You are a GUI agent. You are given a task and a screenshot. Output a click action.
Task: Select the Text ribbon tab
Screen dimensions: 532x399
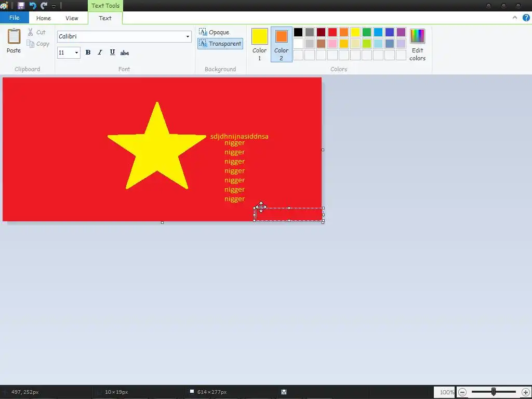pyautogui.click(x=105, y=18)
